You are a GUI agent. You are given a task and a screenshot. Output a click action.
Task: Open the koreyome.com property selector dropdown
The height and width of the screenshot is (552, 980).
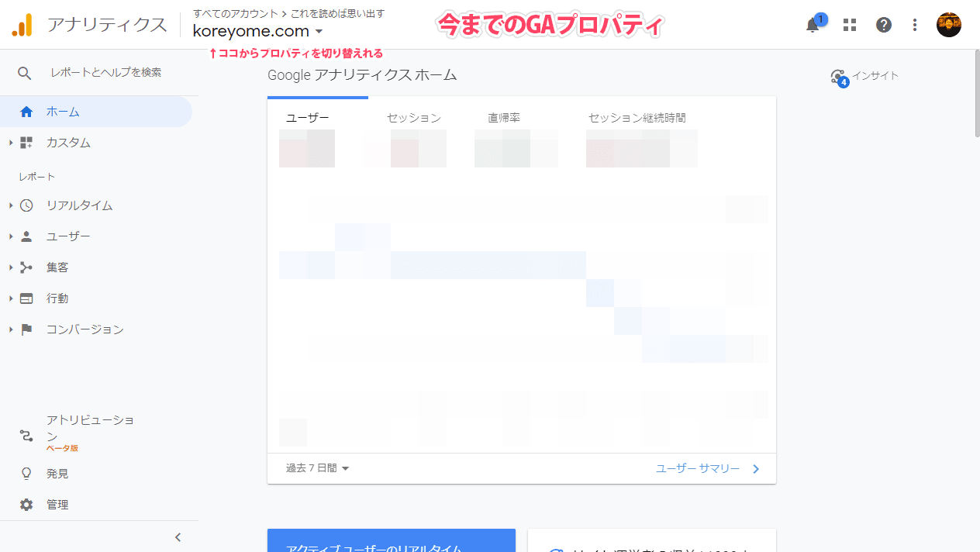coord(257,32)
